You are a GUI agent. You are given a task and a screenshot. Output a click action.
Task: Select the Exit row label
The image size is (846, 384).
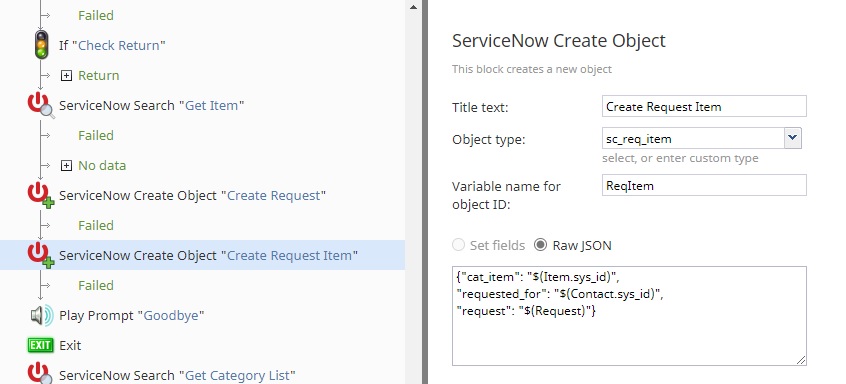pyautogui.click(x=70, y=345)
